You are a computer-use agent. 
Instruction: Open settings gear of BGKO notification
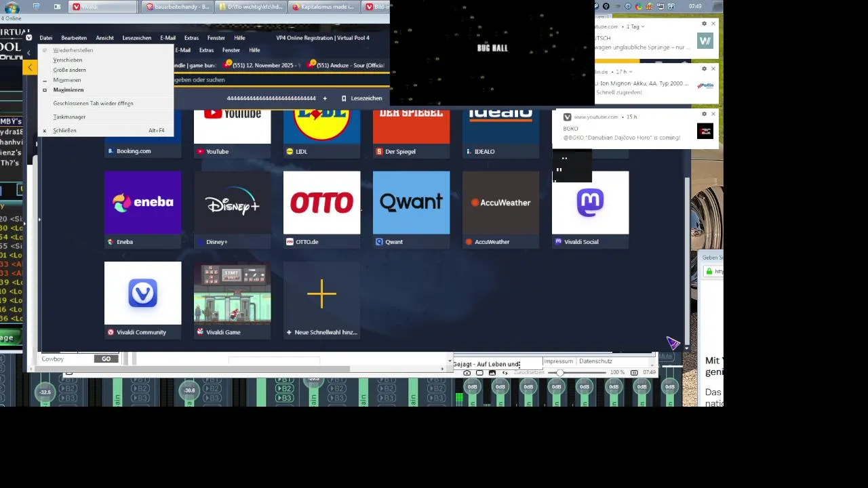pos(704,114)
